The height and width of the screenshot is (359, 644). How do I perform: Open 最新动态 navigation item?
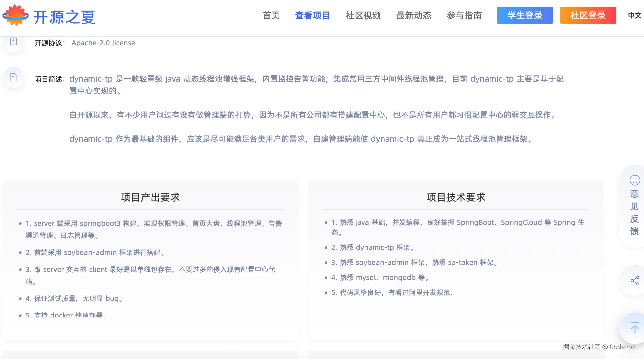pyautogui.click(x=414, y=16)
